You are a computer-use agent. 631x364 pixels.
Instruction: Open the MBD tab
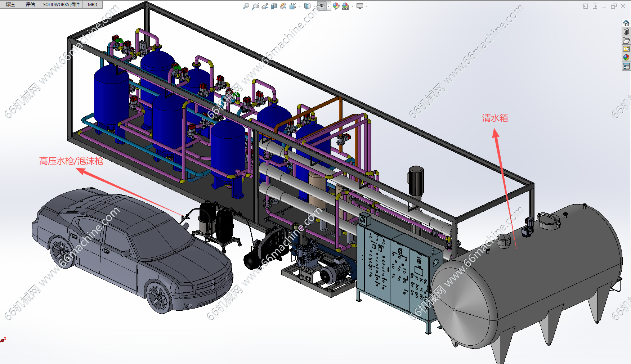(x=93, y=4)
